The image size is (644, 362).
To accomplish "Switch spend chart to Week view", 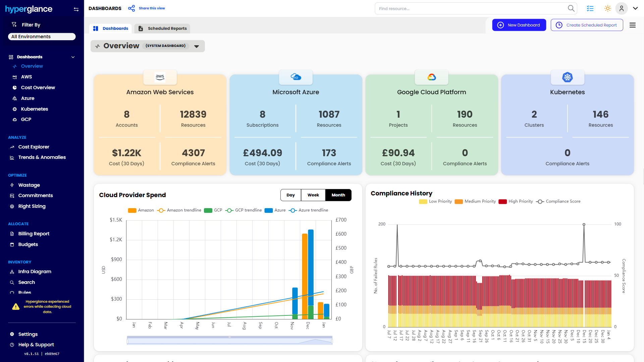I will point(313,195).
